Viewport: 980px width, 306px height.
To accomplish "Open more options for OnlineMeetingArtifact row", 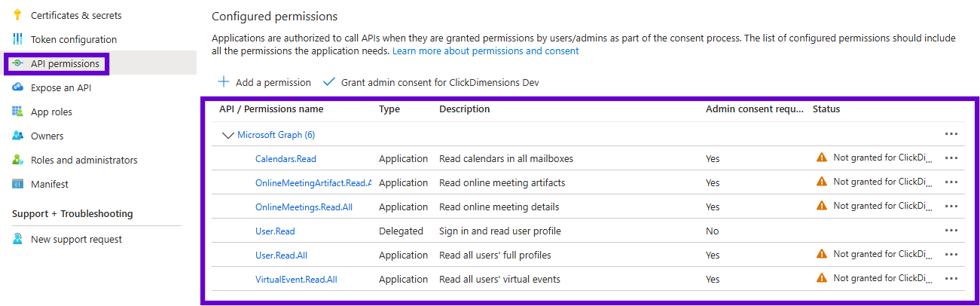I will click(x=951, y=182).
